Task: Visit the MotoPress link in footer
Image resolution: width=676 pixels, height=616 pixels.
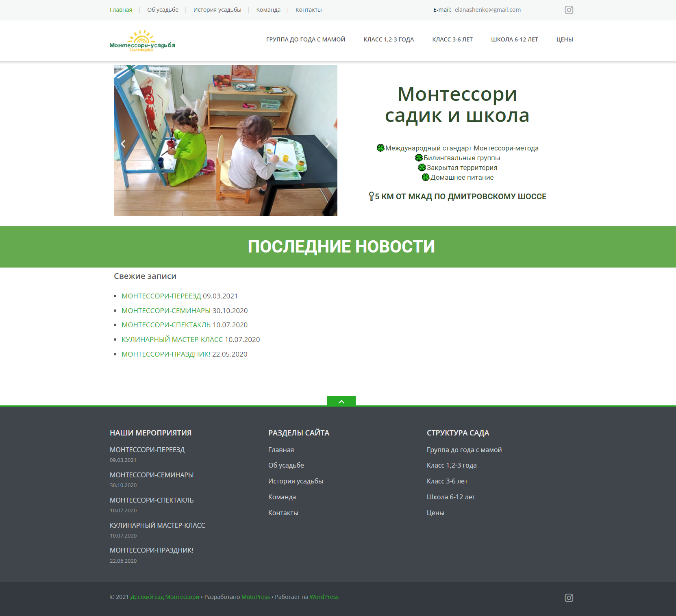Action: click(x=256, y=597)
